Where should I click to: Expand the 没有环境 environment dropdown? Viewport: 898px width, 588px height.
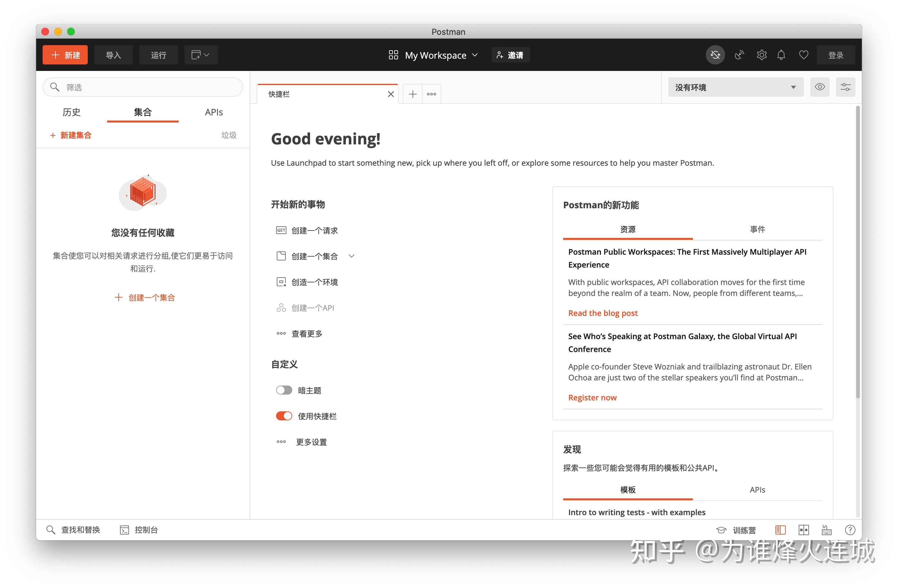click(735, 87)
